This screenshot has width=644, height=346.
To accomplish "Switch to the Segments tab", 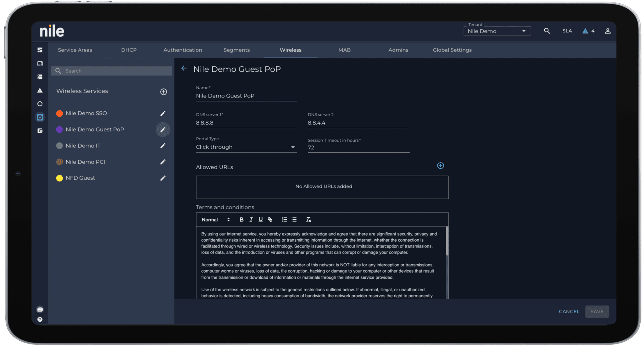I will click(x=236, y=50).
